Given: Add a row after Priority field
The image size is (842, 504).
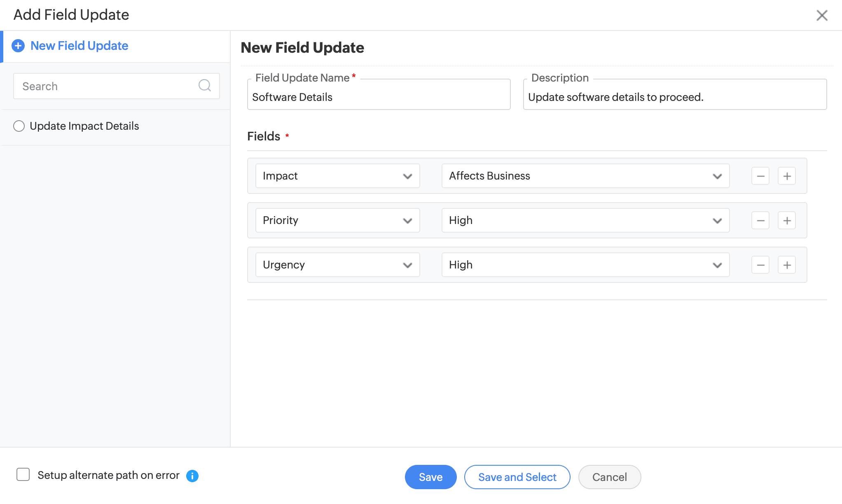Looking at the screenshot, I should coord(786,221).
